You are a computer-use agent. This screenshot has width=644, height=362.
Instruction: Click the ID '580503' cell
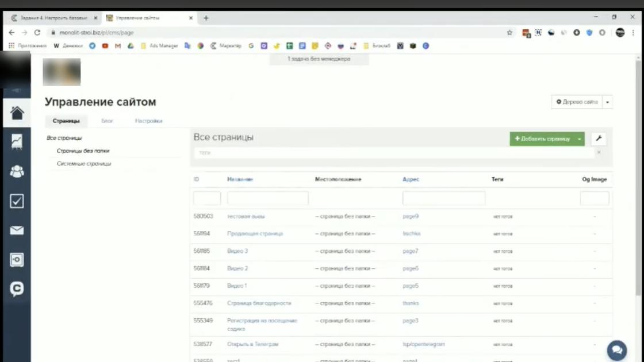click(x=204, y=216)
